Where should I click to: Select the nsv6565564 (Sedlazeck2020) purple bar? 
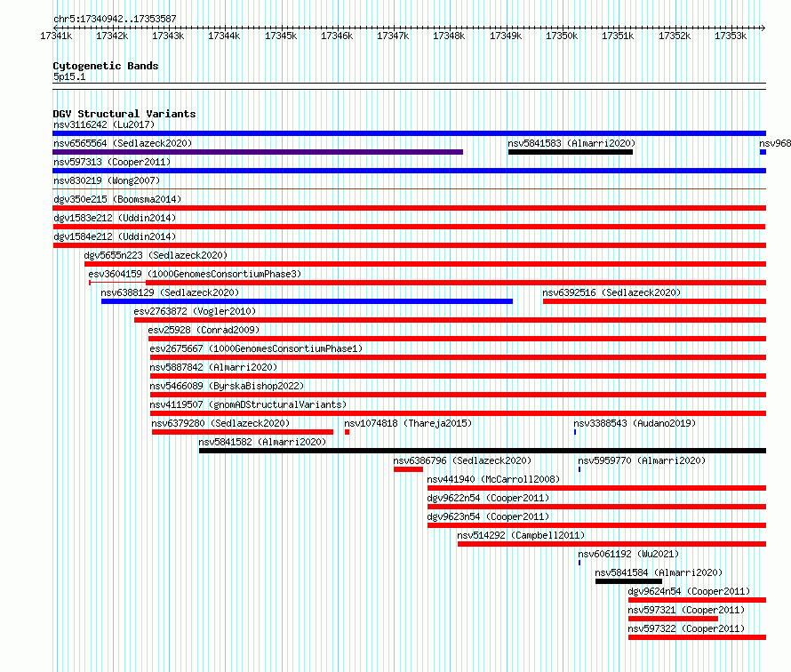[258, 152]
